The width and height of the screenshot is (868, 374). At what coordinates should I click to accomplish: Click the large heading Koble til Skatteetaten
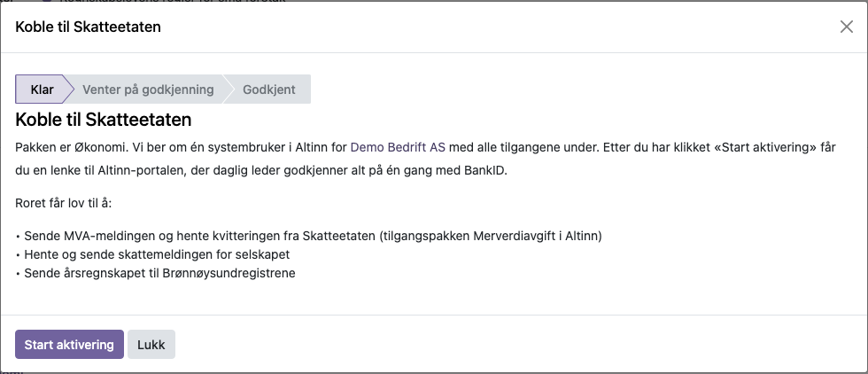pyautogui.click(x=103, y=120)
